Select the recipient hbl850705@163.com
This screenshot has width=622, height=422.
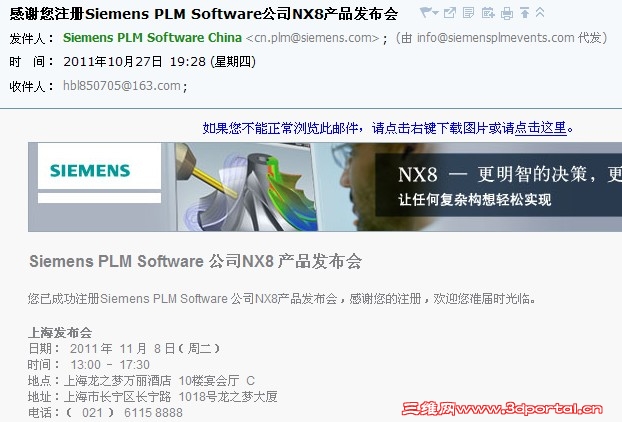[x=122, y=86]
